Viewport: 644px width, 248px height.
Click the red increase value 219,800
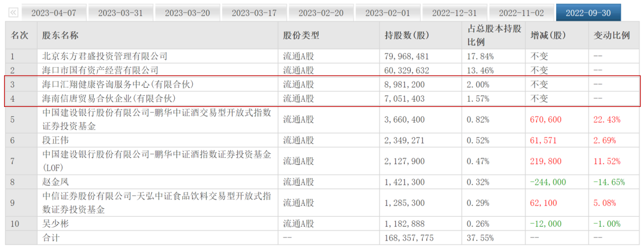point(546,161)
